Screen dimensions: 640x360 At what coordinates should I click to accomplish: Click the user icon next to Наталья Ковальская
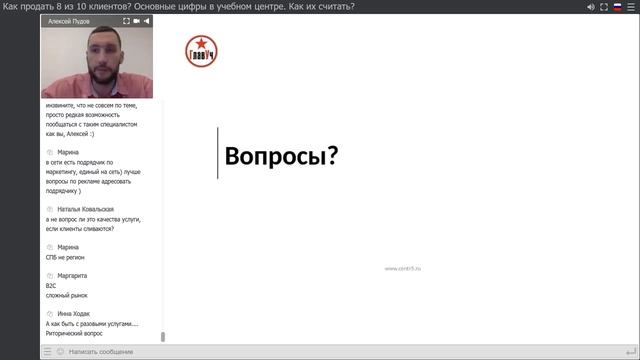[50, 209]
